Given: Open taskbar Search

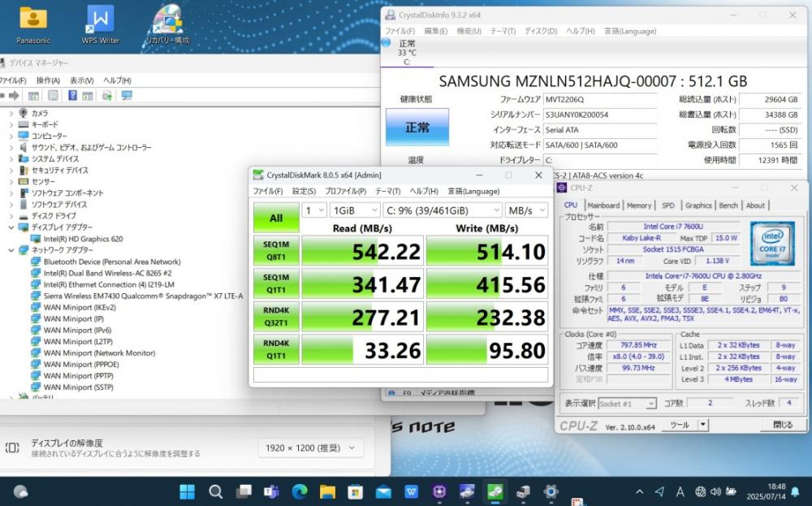Looking at the screenshot, I should (215, 491).
